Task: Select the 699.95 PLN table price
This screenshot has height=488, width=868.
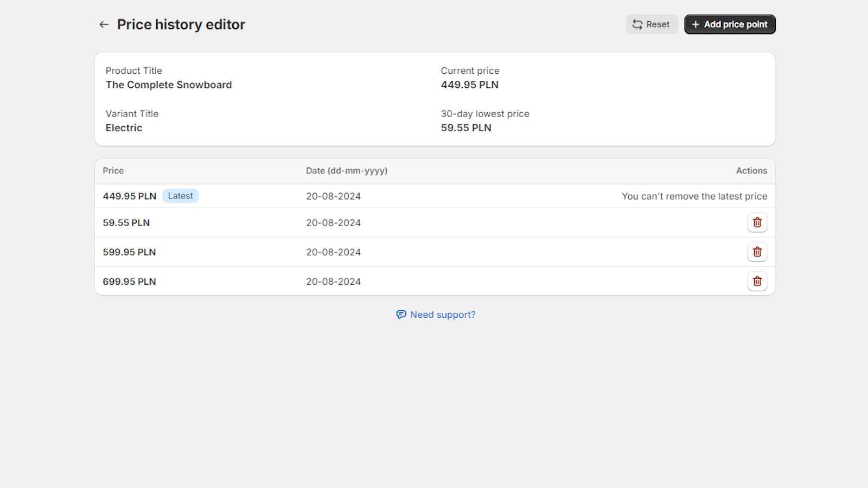Action: click(129, 281)
